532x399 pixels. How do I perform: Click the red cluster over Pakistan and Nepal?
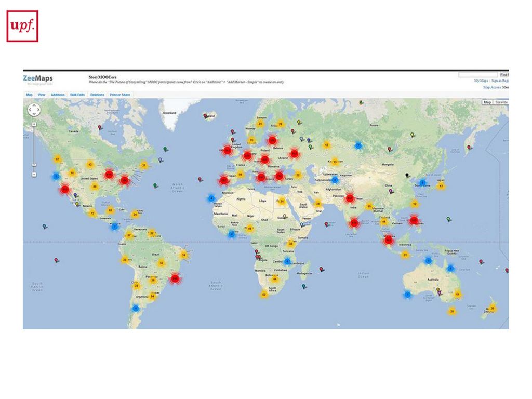coord(350,198)
